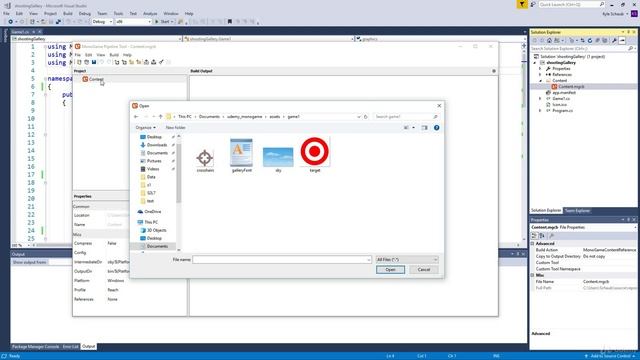Select Downloads in dialog navigation pane

coord(157,145)
